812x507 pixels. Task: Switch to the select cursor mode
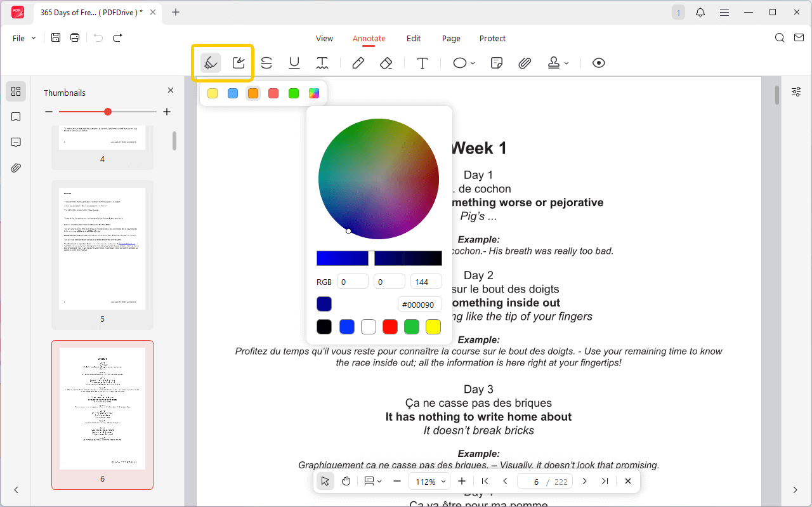click(325, 481)
